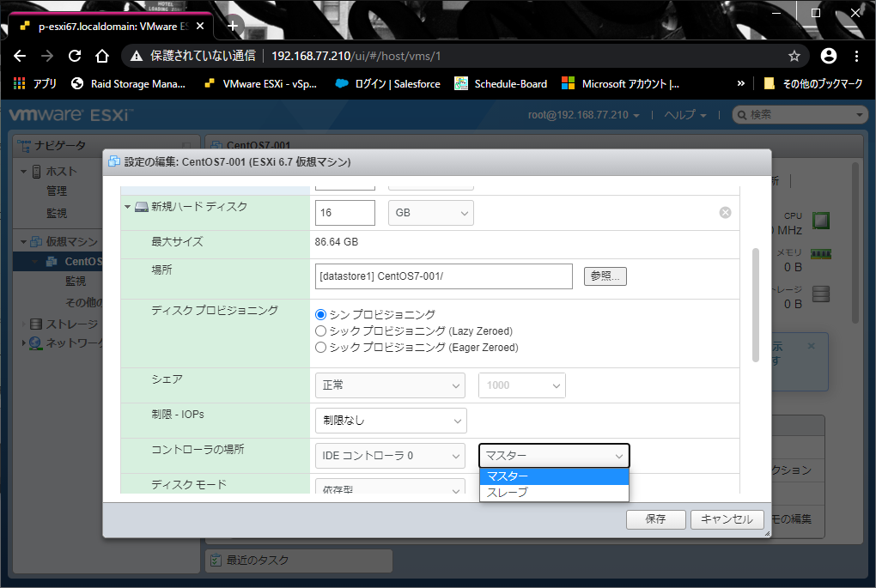876x588 pixels.
Task: Collapse the 新規ハード ディスク section
Action: 127,207
